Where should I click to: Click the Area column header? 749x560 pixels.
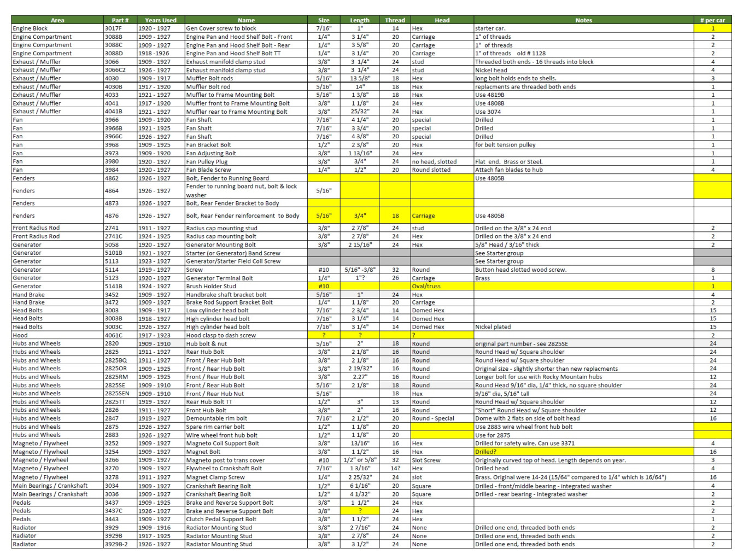pos(57,20)
